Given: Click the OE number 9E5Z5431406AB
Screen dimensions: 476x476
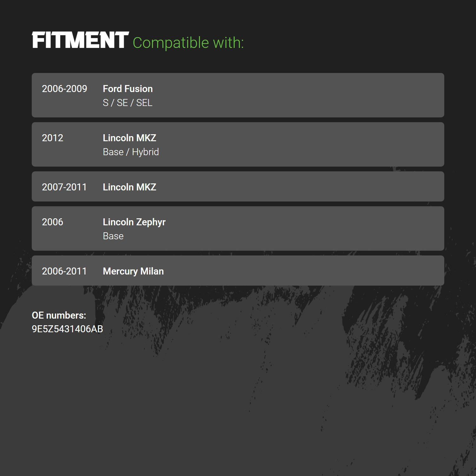Looking at the screenshot, I should [x=67, y=329].
